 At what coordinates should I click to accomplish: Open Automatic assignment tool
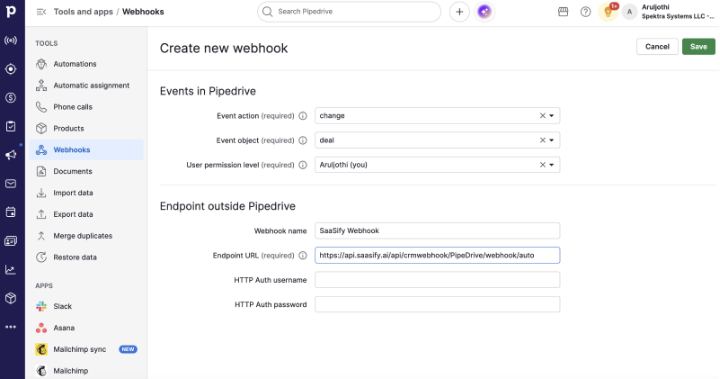(x=86, y=85)
